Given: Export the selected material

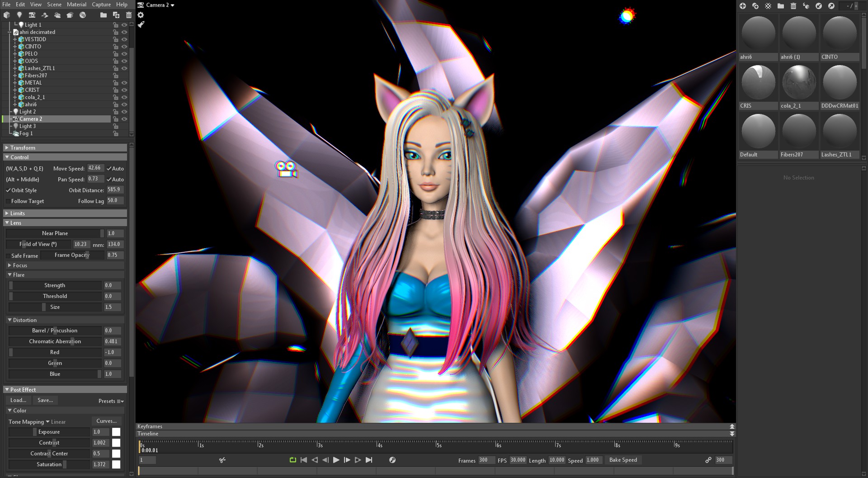Looking at the screenshot, I should (831, 6).
